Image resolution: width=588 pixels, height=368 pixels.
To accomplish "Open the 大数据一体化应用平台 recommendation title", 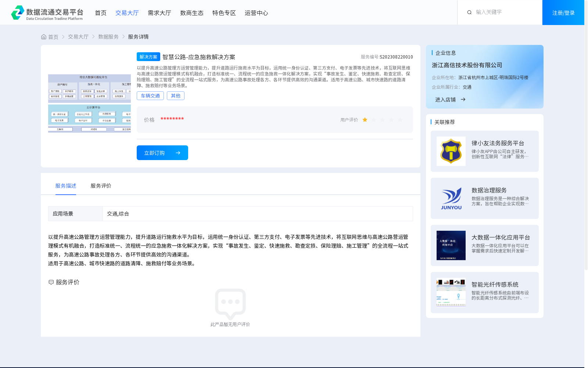I will (x=501, y=237).
